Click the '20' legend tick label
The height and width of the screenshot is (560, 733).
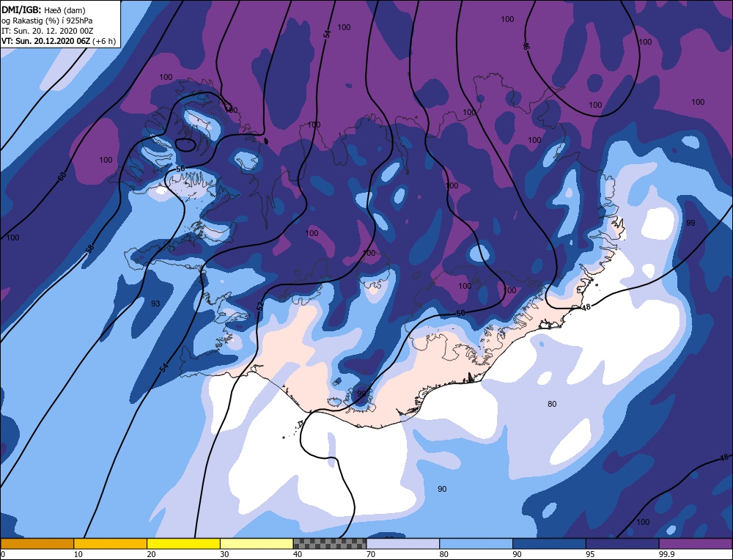[x=152, y=554]
